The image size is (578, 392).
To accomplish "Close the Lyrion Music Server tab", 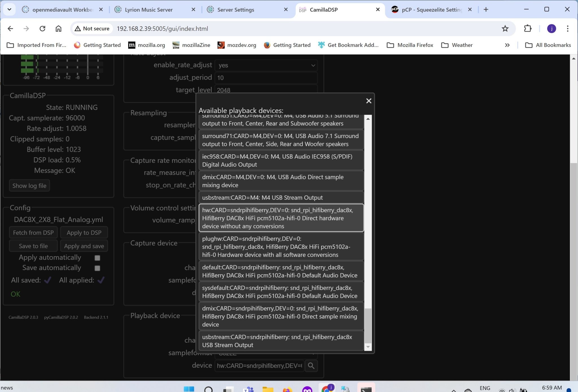I will [x=193, y=9].
